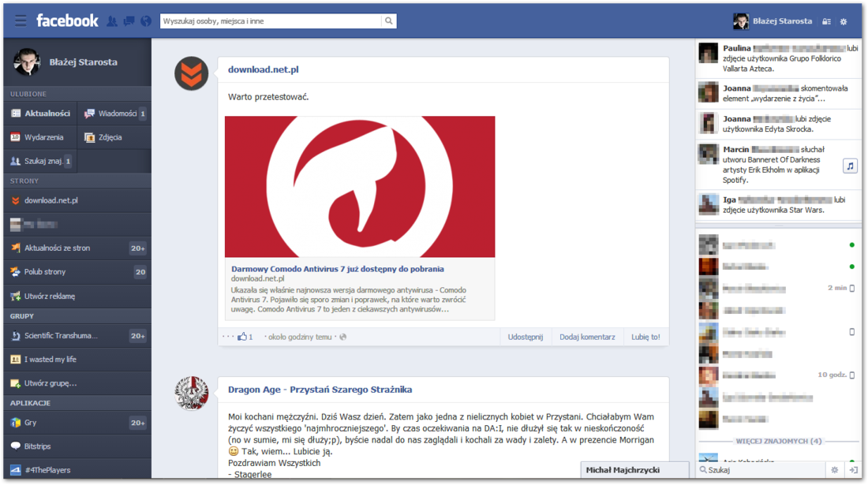
Task: Open I wasted my life group
Action: [x=77, y=359]
